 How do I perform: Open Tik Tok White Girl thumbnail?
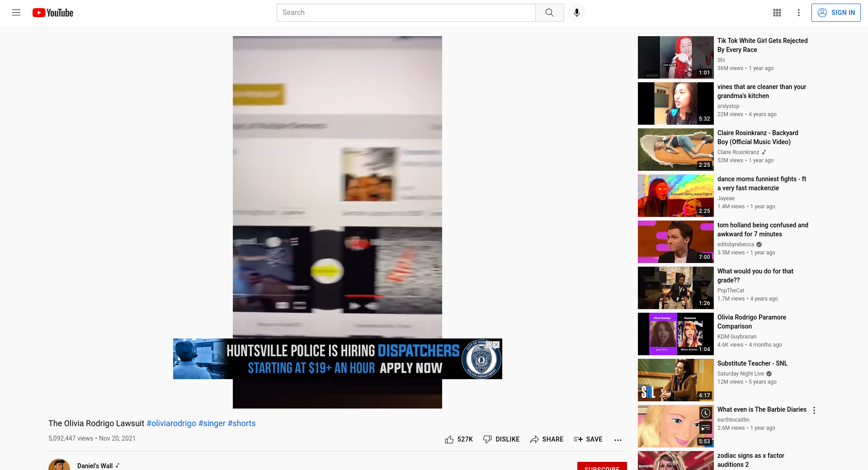676,57
